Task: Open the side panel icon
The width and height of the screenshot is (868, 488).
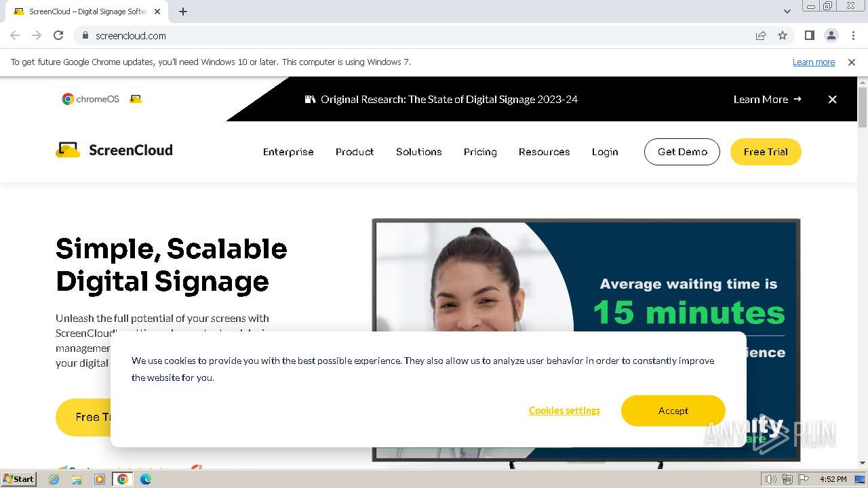Action: pos(809,35)
